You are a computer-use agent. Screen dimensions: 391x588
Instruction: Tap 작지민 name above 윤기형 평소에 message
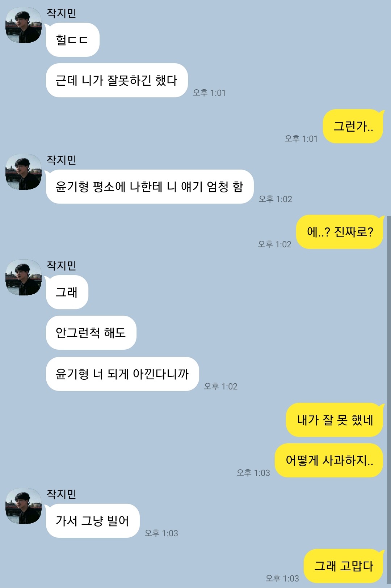[62, 160]
